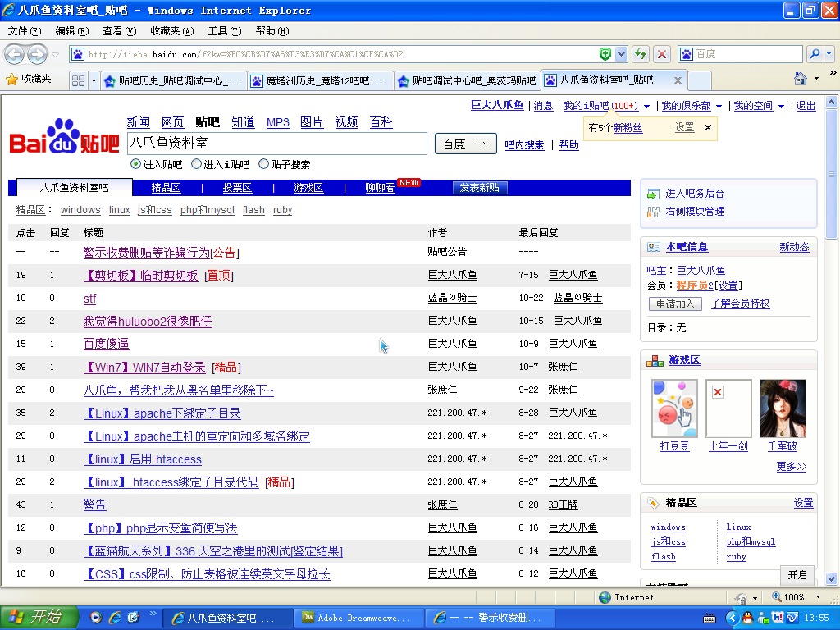Expand the 我的i贴吧 dropdown arrow

point(646,106)
